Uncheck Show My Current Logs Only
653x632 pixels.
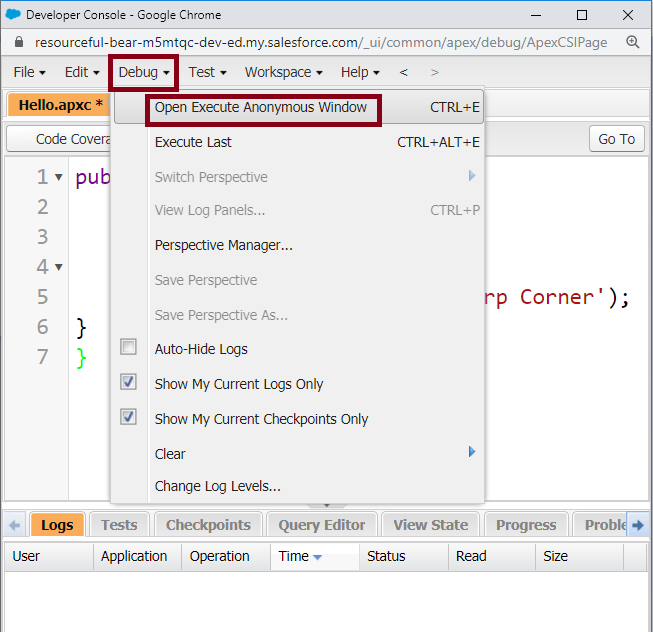pyautogui.click(x=128, y=382)
